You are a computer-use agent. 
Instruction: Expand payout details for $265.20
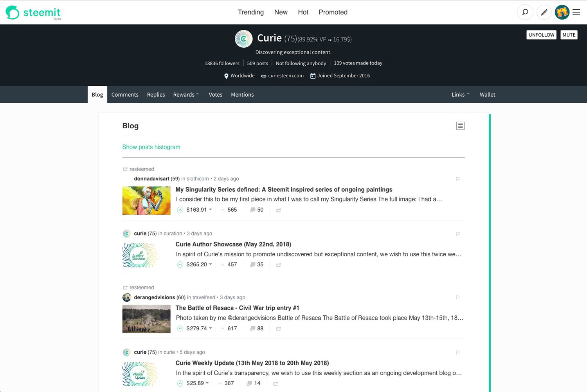[x=199, y=264]
